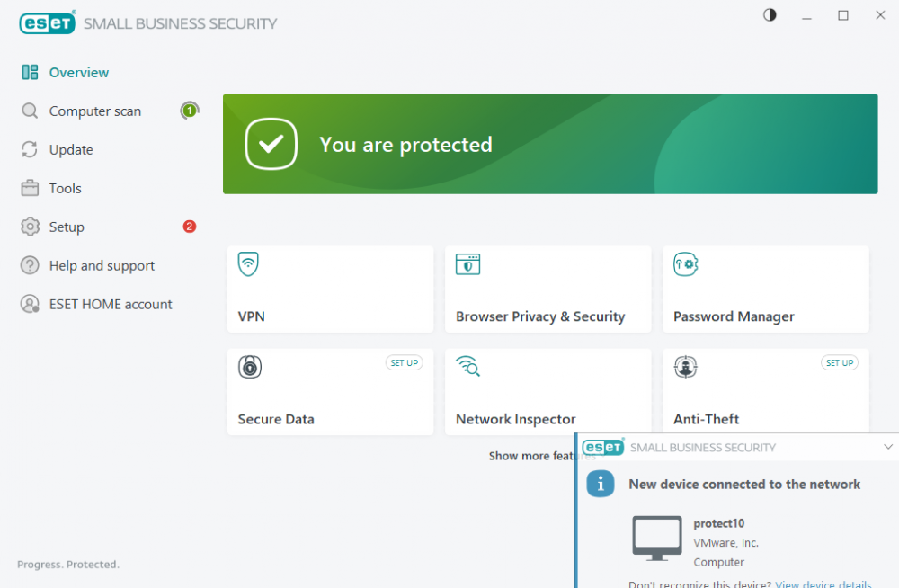
Task: Click the Anti-Theft icon
Action: [x=686, y=366]
